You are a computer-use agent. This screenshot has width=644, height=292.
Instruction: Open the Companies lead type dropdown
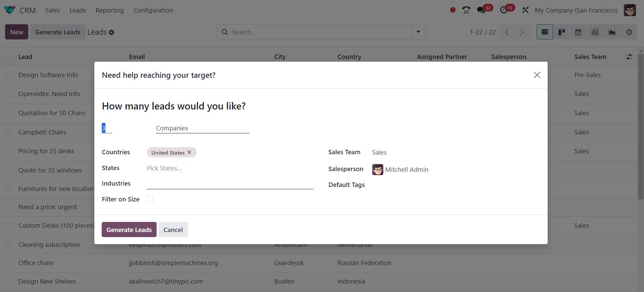[202, 128]
